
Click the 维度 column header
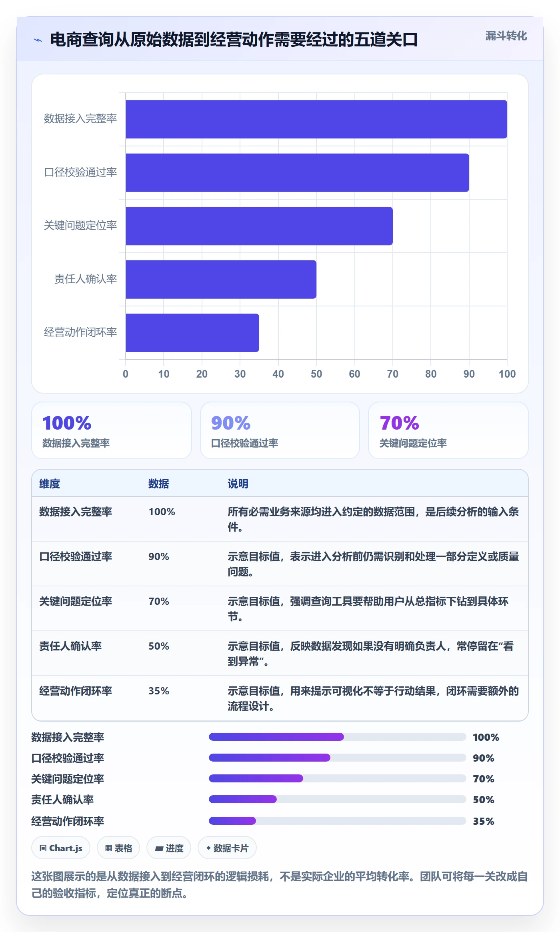click(50, 484)
